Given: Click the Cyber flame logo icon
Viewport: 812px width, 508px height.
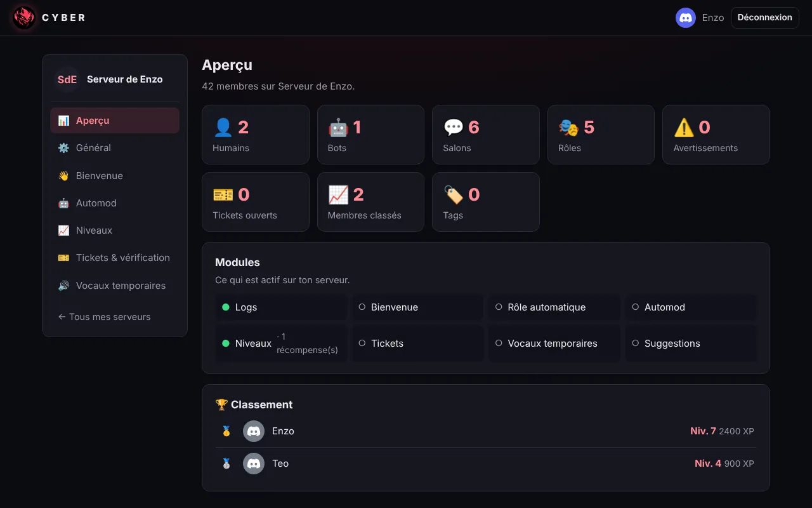Looking at the screenshot, I should coord(24,18).
